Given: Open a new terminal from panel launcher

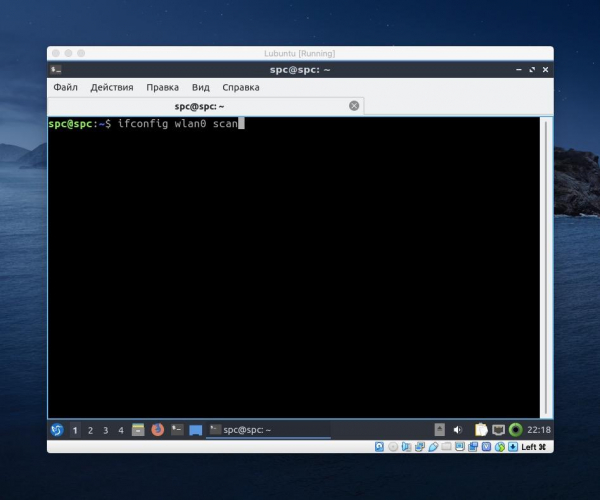Looking at the screenshot, I should tap(177, 430).
